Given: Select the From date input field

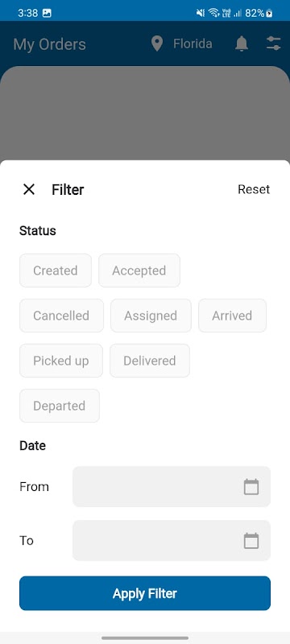Looking at the screenshot, I should pyautogui.click(x=172, y=487).
